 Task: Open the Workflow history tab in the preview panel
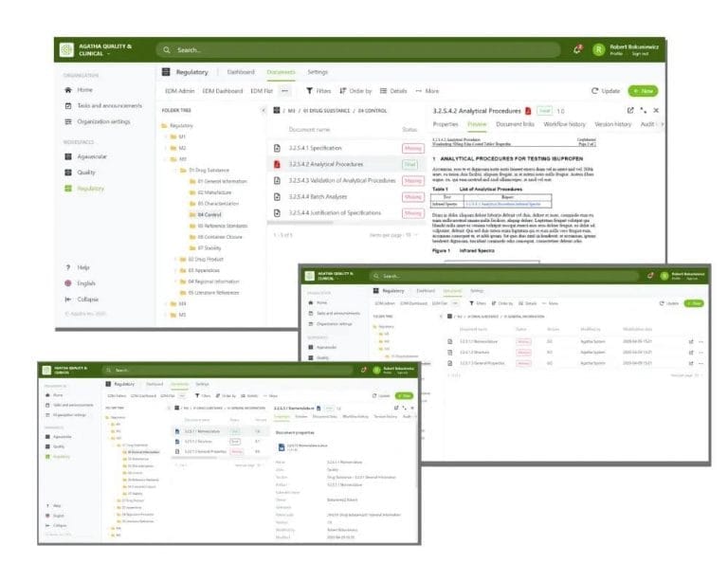pos(565,124)
